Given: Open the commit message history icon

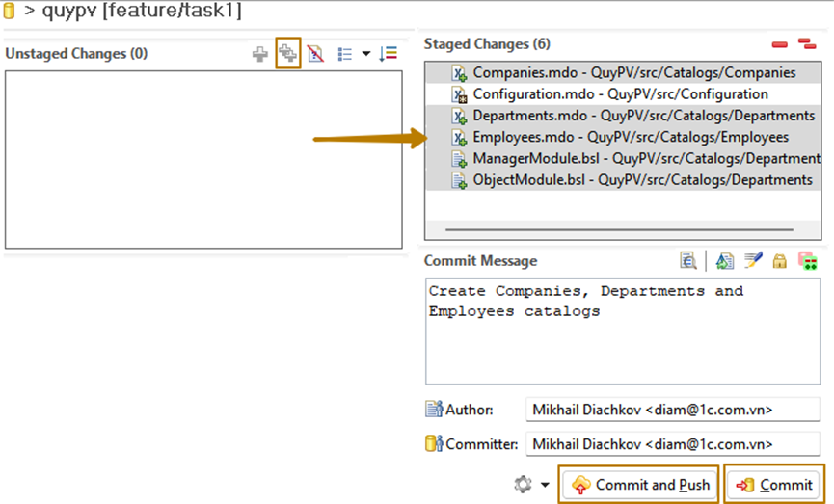Looking at the screenshot, I should click(688, 260).
